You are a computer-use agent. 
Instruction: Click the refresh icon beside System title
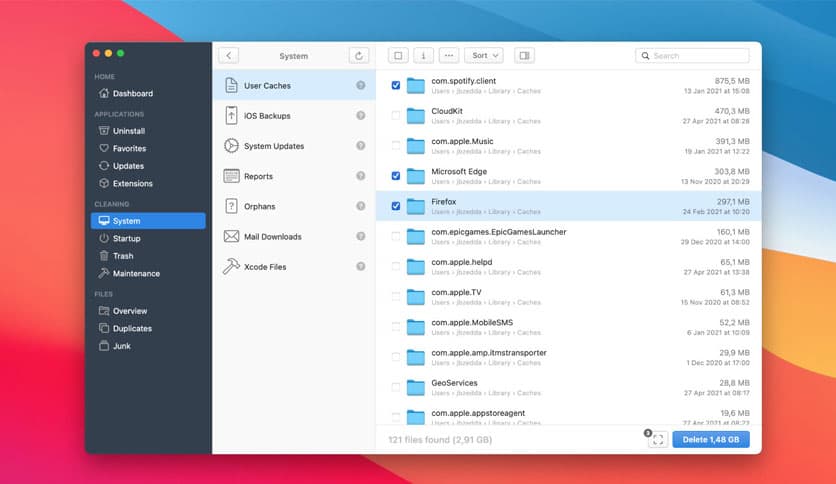pos(359,55)
